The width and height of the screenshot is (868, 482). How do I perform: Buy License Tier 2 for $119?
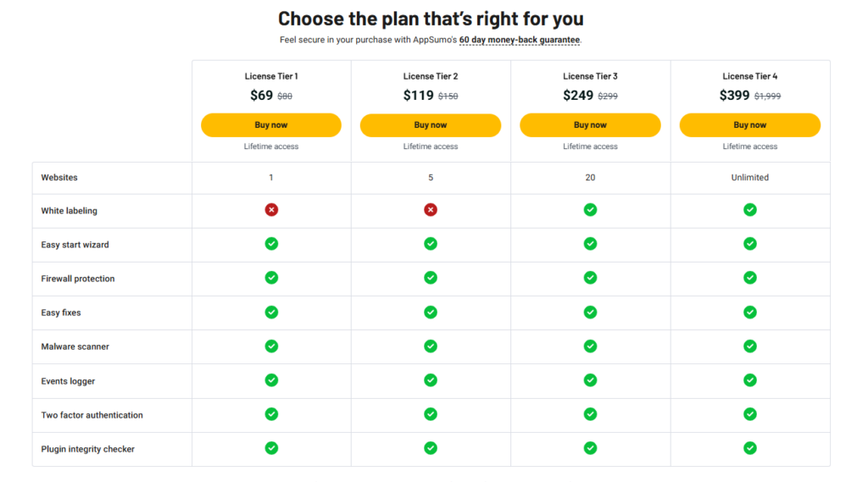click(431, 125)
